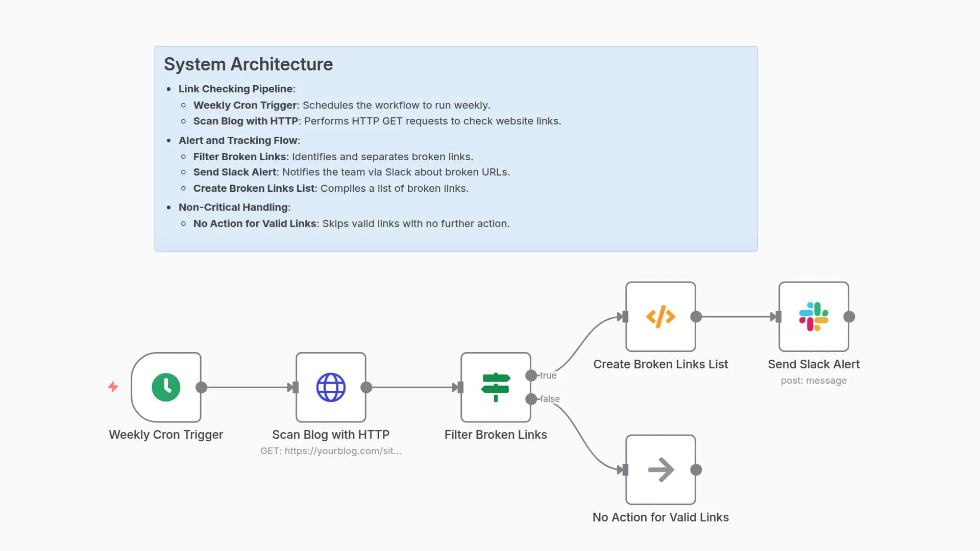Click the GET URL subtitle under Scan Blog

pos(331,451)
